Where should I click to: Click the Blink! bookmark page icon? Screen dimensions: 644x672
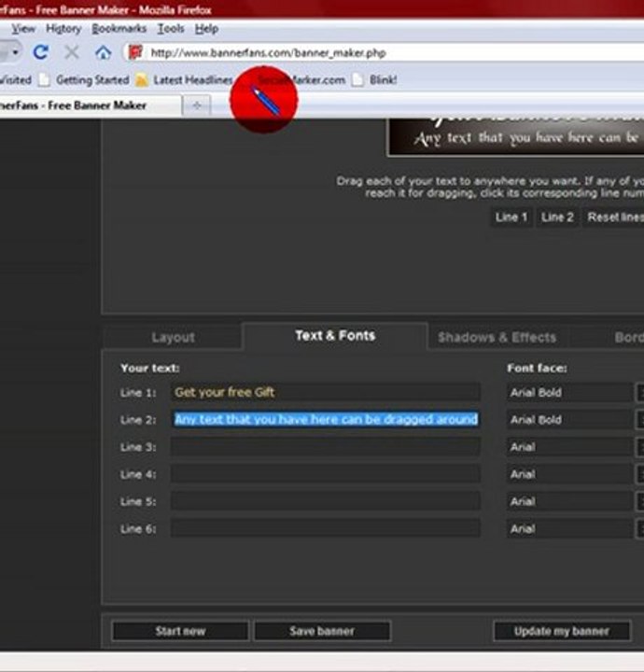click(x=357, y=80)
